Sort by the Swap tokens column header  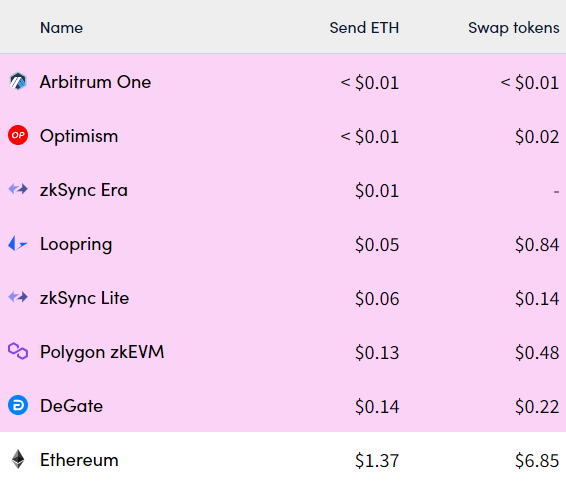[x=514, y=28]
